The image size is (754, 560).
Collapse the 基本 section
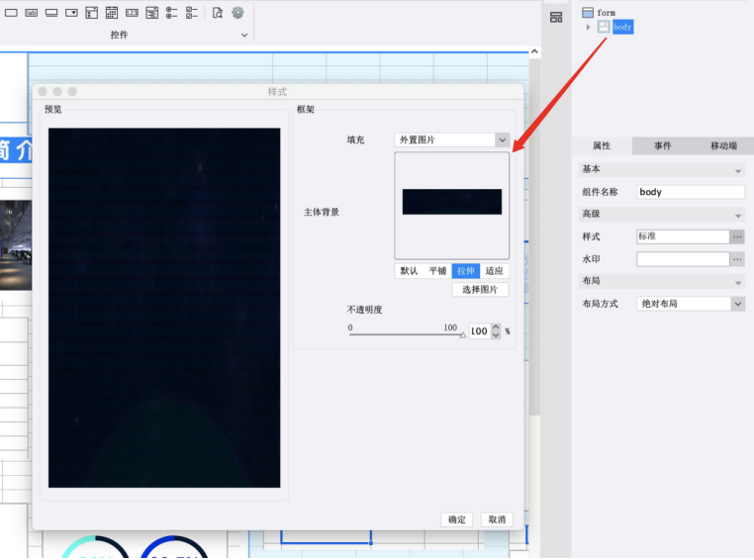pos(738,170)
